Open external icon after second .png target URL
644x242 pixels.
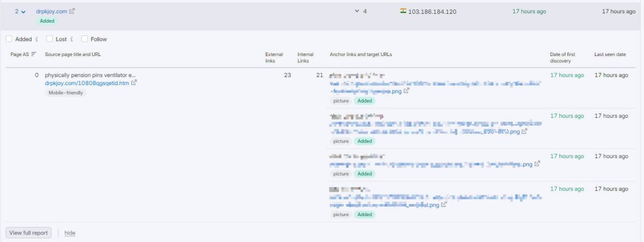[525, 132]
